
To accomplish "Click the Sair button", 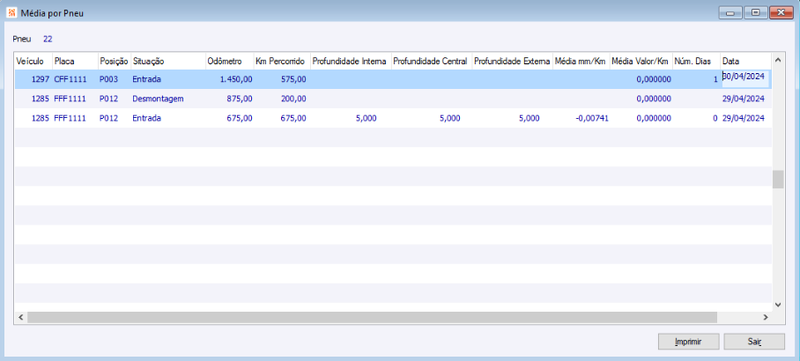I will point(754,342).
